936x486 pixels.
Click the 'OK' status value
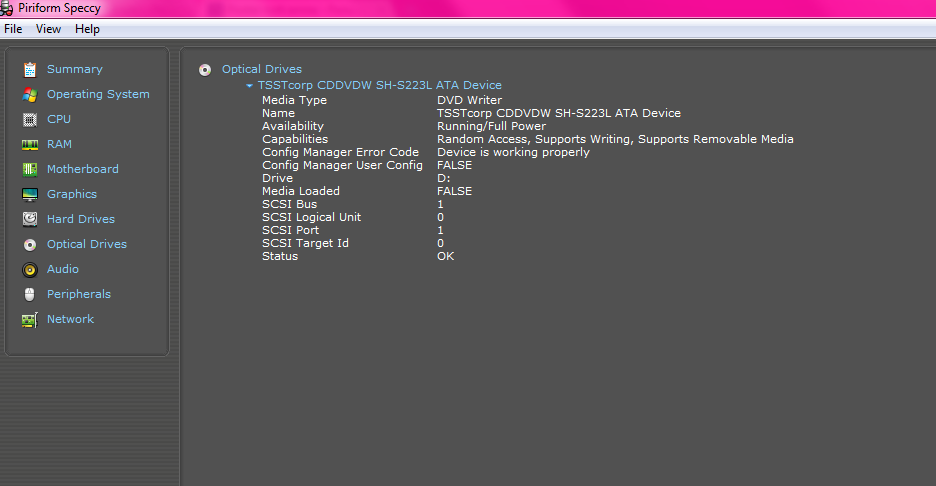[445, 256]
